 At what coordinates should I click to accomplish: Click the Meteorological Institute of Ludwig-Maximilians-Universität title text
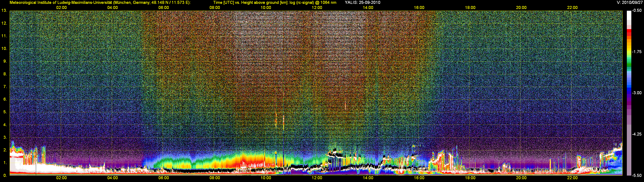100,3
